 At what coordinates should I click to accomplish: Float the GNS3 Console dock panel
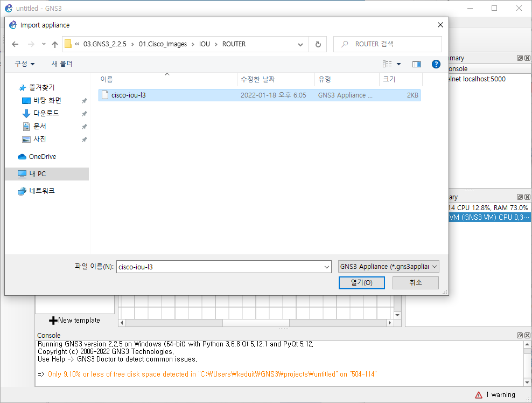tap(520, 336)
